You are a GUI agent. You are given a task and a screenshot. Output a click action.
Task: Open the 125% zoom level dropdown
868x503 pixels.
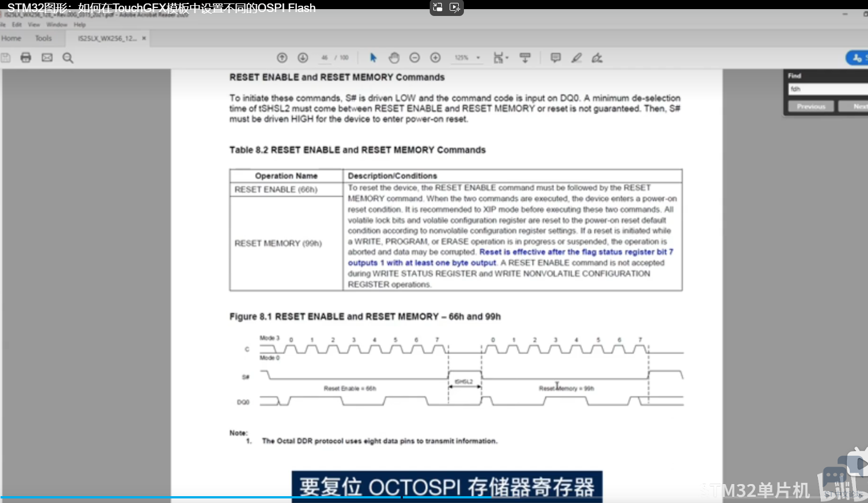[x=467, y=58]
